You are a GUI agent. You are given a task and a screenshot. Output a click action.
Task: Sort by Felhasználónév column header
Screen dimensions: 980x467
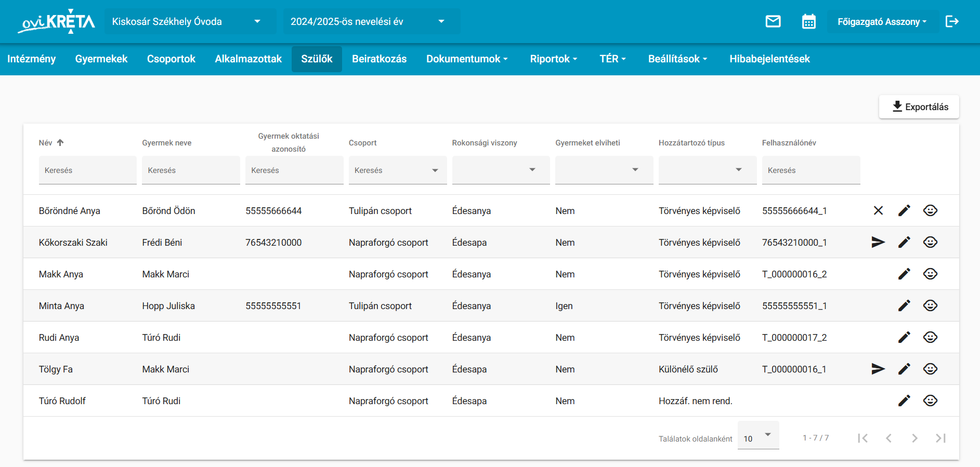coord(789,143)
